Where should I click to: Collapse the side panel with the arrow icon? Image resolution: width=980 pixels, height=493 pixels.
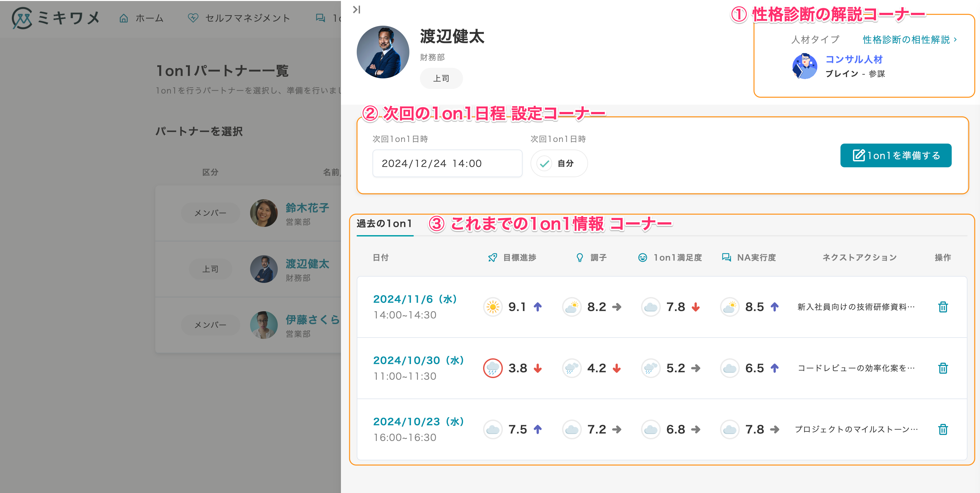[356, 10]
